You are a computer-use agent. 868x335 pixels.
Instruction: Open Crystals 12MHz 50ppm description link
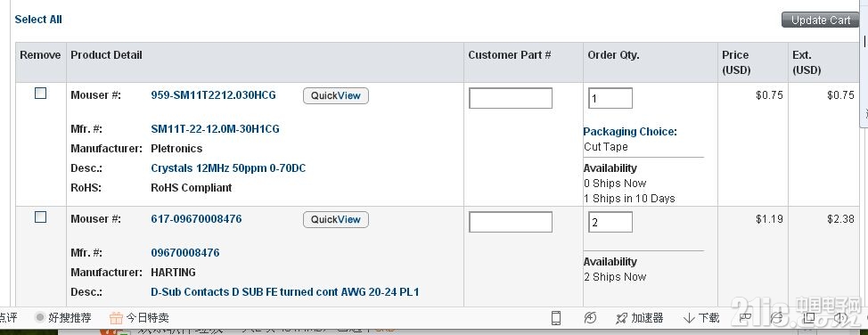click(x=228, y=167)
